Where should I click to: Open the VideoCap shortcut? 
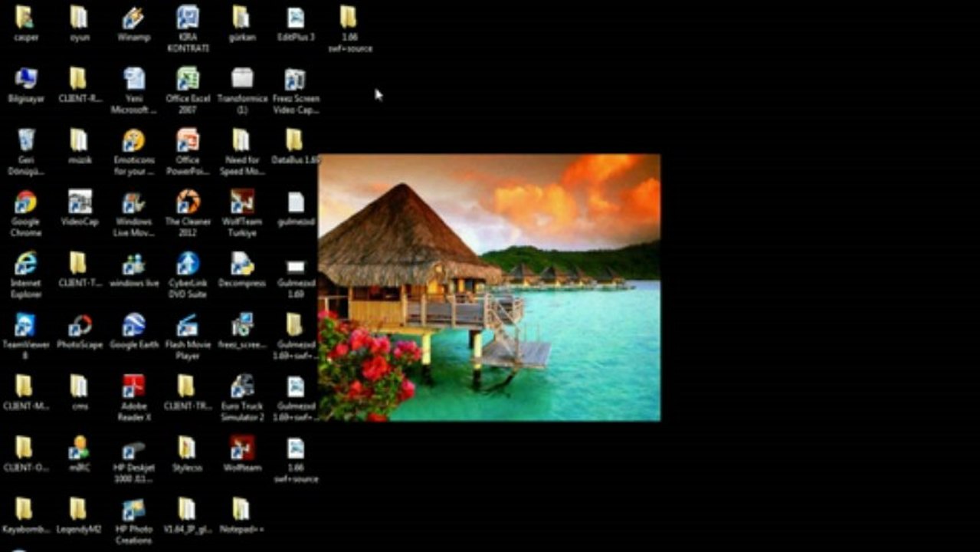click(x=79, y=202)
